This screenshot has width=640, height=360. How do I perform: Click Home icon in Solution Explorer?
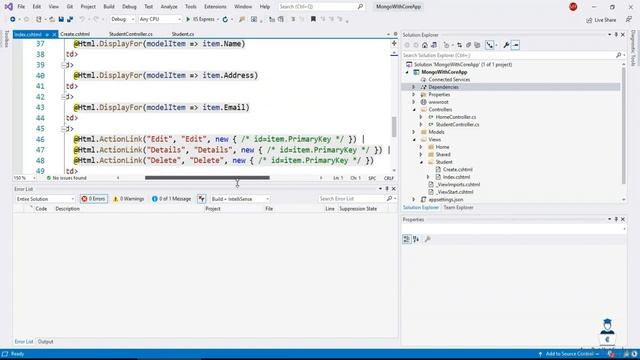(x=425, y=45)
